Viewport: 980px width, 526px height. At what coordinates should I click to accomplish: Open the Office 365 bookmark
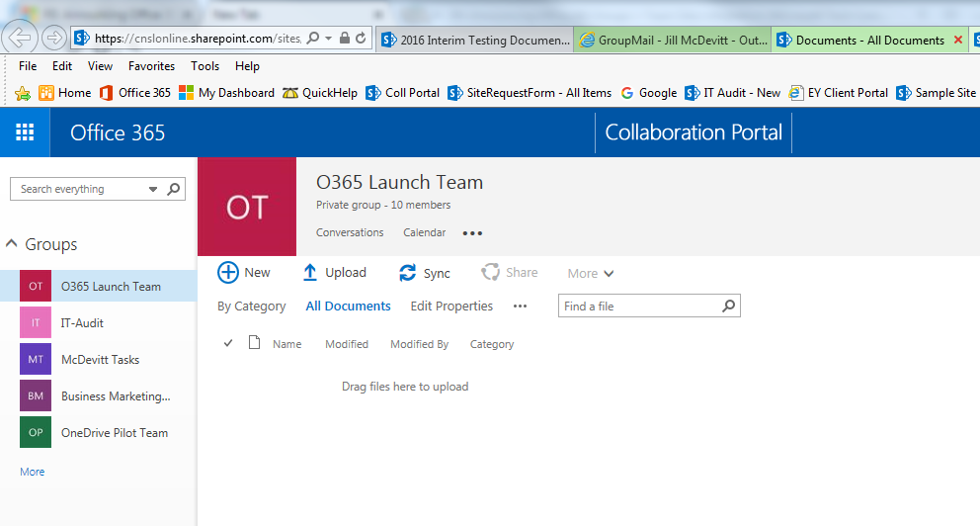pos(135,93)
